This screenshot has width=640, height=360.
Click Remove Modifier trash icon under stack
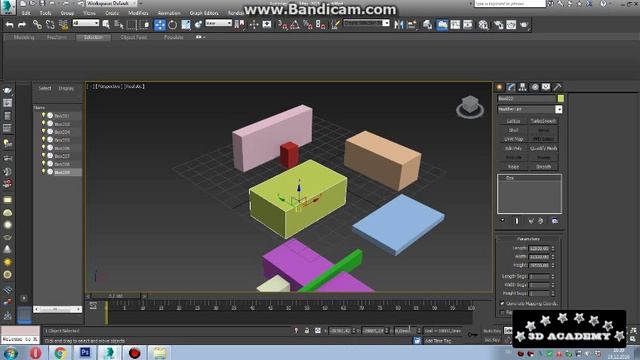[x=540, y=221]
